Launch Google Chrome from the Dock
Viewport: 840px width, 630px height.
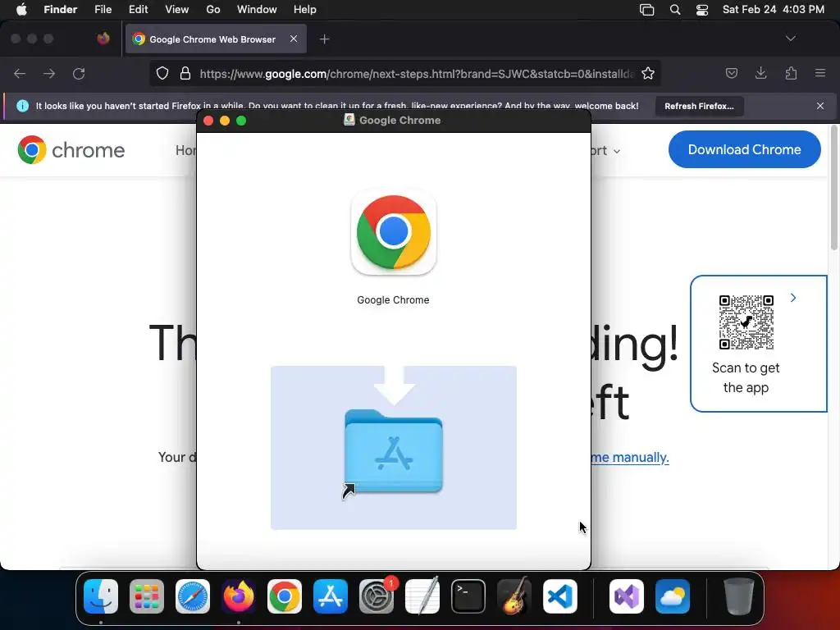(285, 596)
